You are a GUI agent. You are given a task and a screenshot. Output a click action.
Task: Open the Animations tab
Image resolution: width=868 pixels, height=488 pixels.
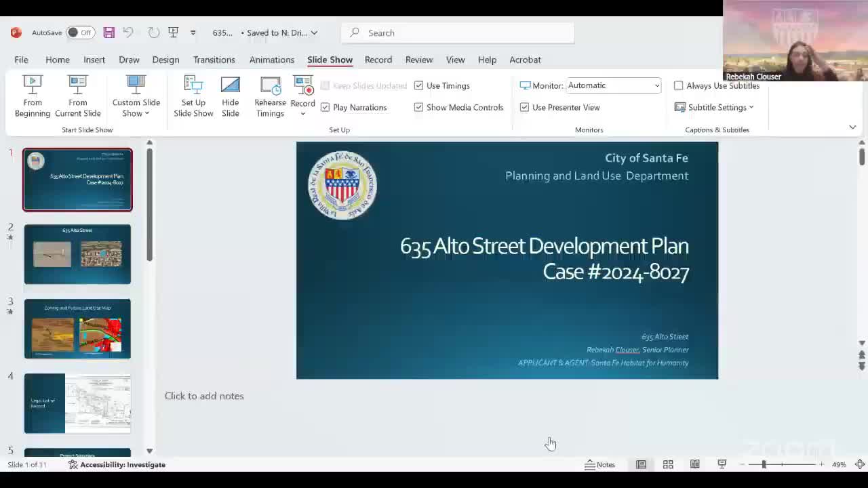271,60
